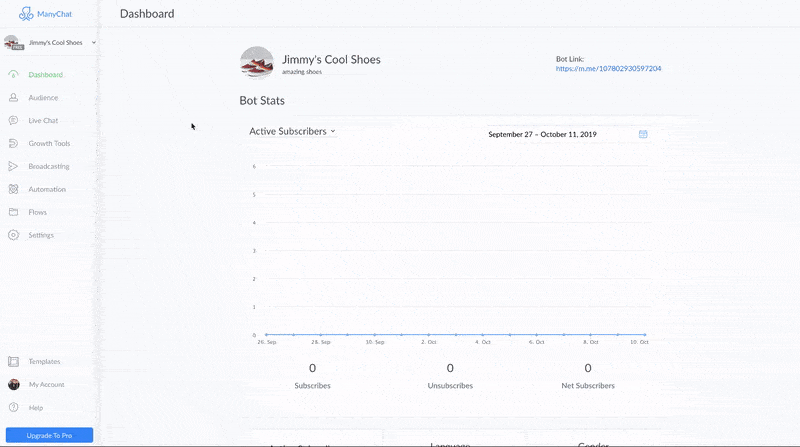Change the September 27 – October 11 date range

[x=542, y=134]
